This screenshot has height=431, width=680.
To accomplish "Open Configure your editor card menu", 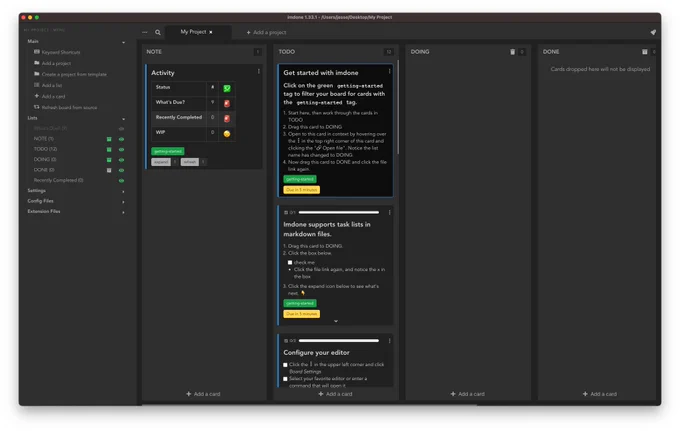I will [389, 341].
